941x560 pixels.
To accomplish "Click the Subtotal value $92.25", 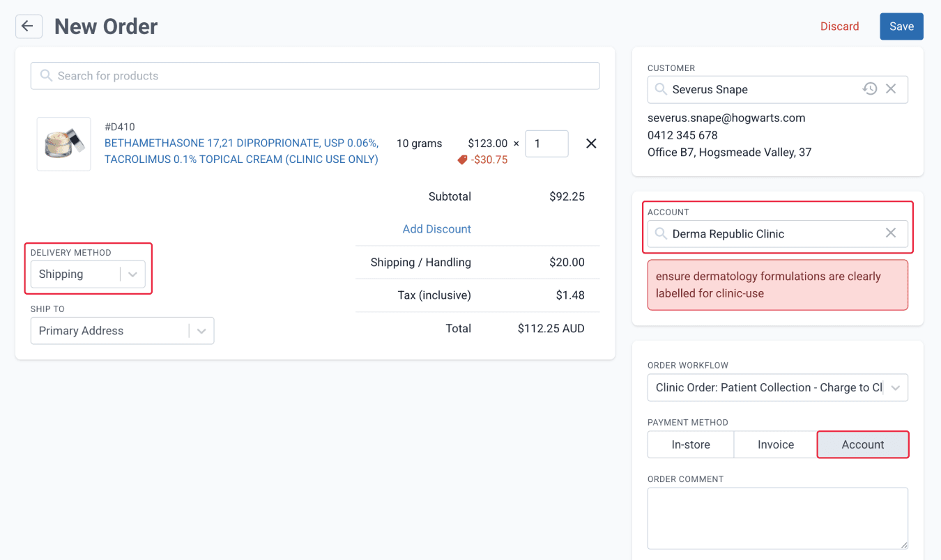I will (x=567, y=196).
